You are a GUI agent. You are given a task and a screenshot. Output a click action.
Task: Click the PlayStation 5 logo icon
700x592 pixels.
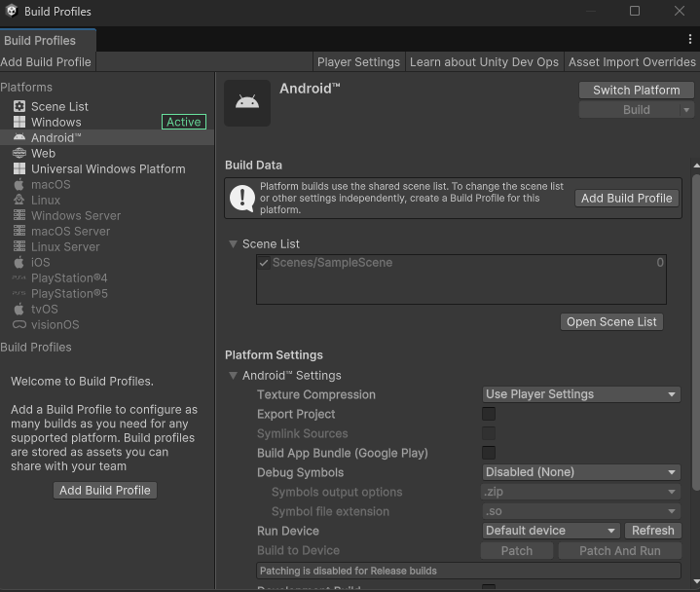coord(18,293)
